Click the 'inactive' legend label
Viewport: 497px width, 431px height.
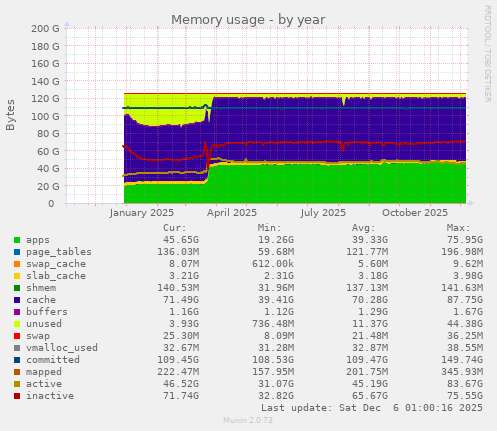(50, 396)
